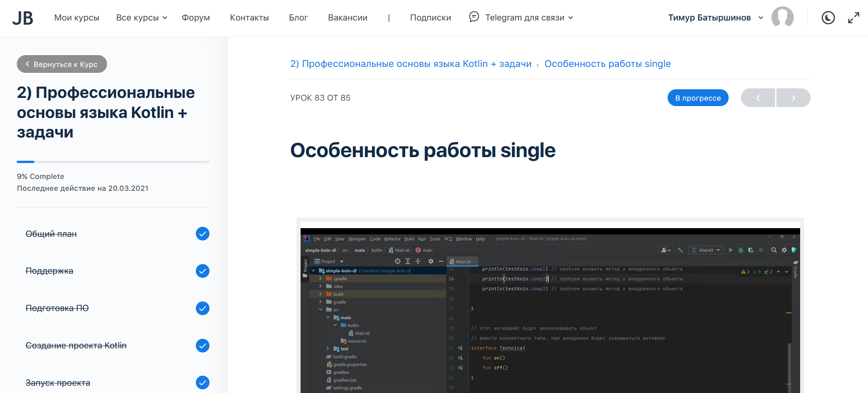Click the course progress bar

(x=113, y=162)
